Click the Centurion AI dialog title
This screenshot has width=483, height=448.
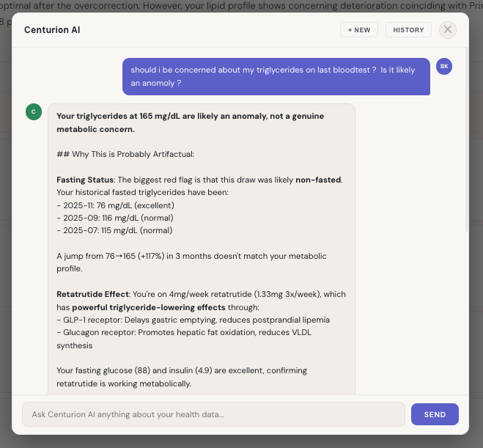coord(52,30)
